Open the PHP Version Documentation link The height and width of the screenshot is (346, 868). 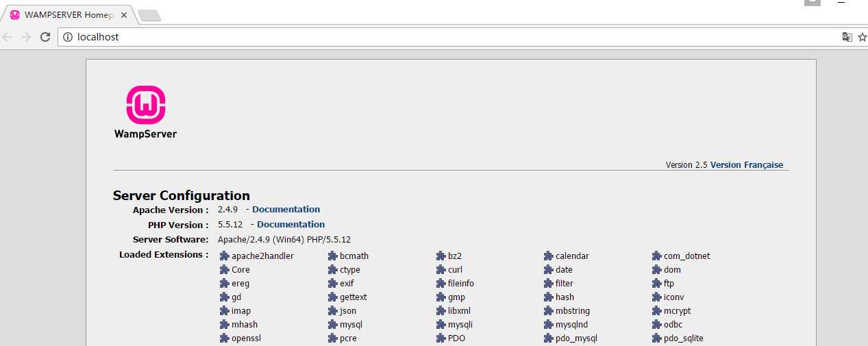pyautogui.click(x=290, y=225)
